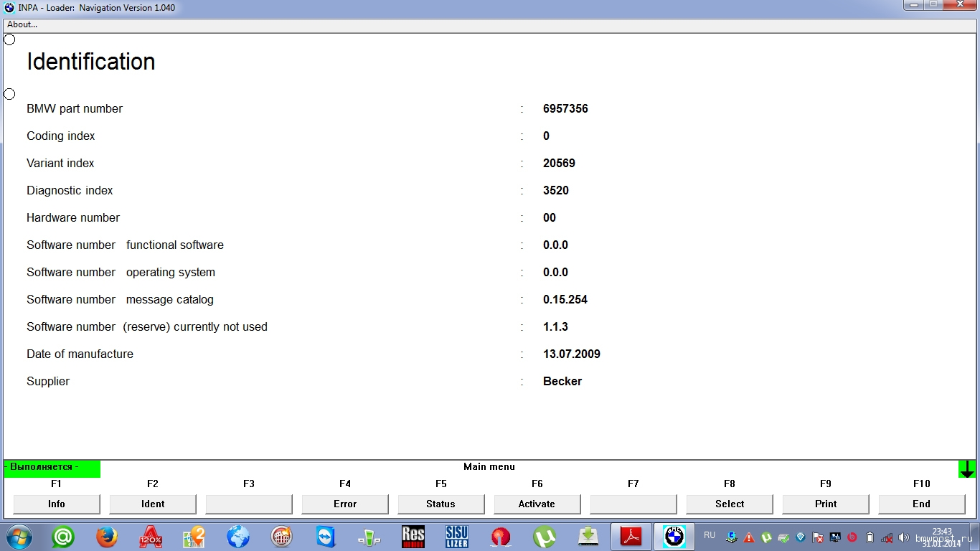Click the End button under F10
The width and height of the screenshot is (980, 551).
tap(921, 504)
